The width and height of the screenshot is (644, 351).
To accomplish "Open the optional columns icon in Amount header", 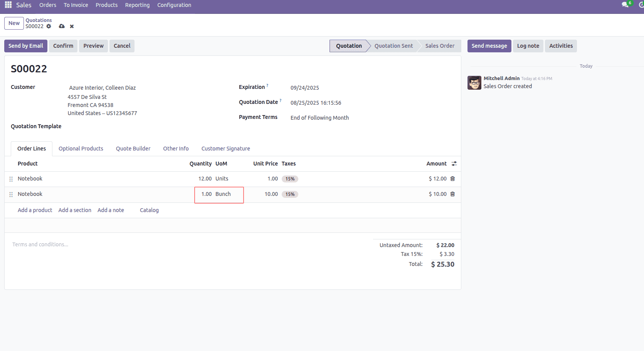I will click(x=454, y=163).
